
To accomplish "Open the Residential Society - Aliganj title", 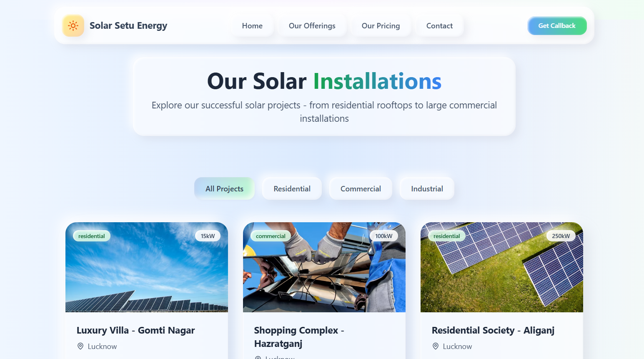I will pyautogui.click(x=493, y=330).
